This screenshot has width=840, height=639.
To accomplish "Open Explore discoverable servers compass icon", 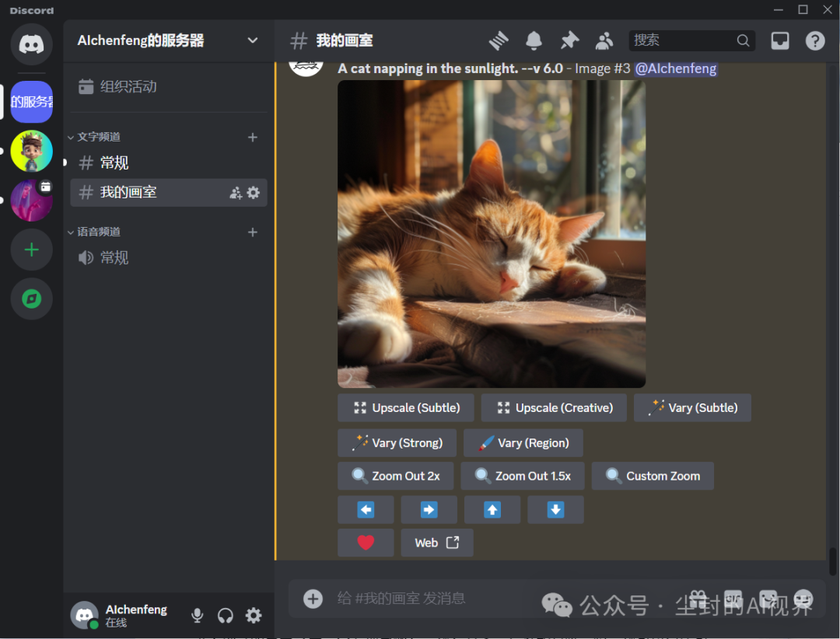I will pos(31,299).
